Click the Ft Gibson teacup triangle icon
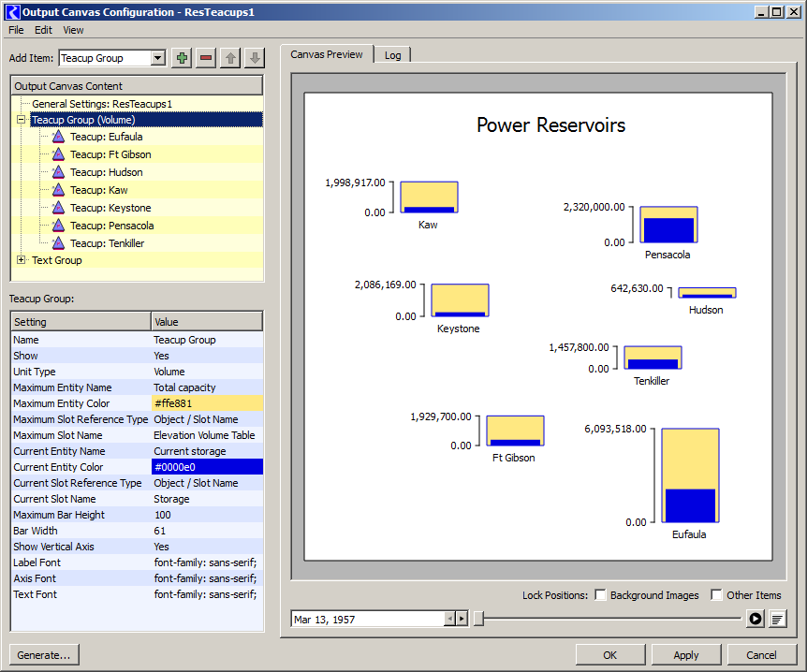The width and height of the screenshot is (807, 672). [x=59, y=154]
